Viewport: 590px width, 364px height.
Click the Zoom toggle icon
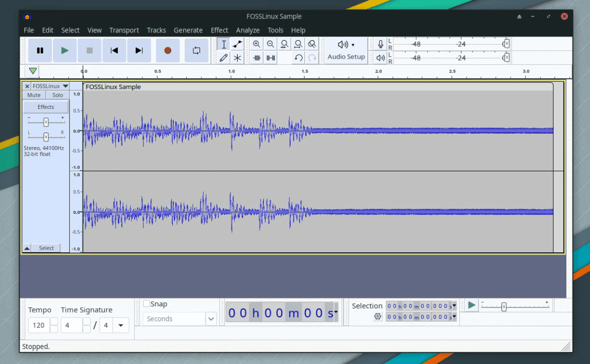(x=312, y=44)
